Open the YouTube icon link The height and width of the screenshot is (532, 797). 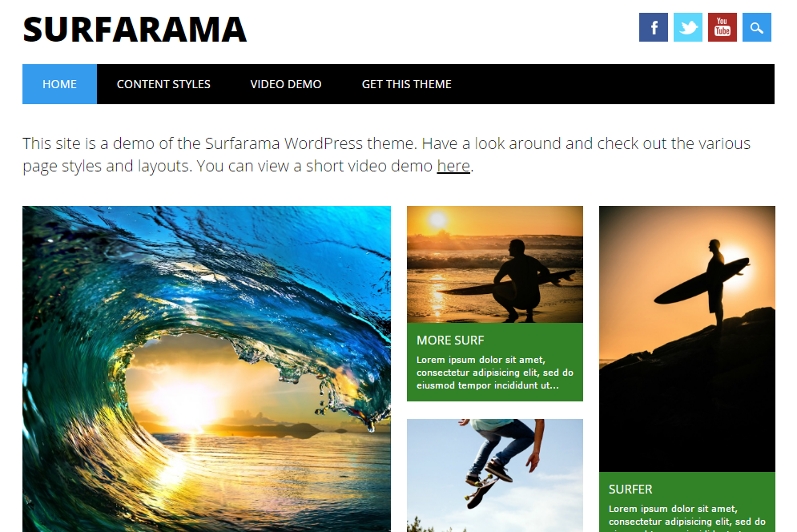pos(723,27)
